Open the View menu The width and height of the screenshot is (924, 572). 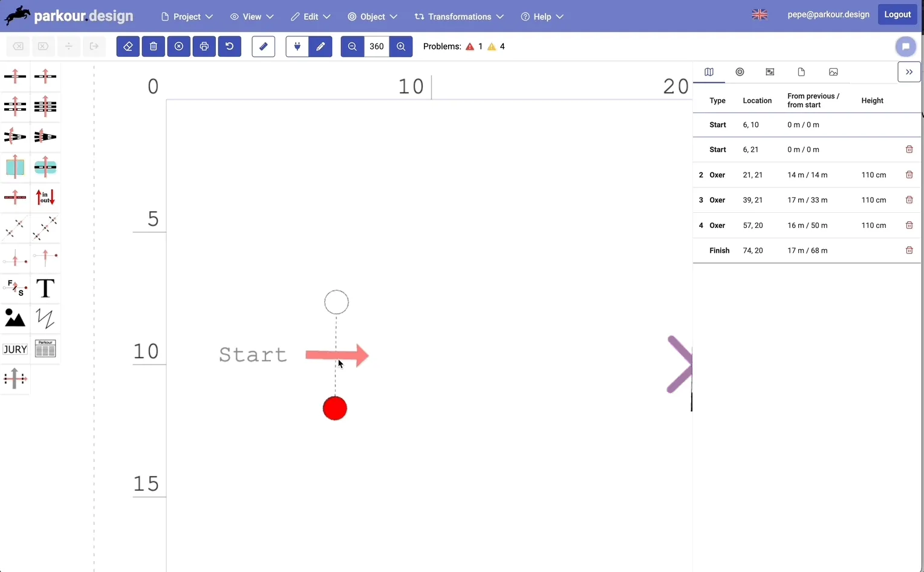(252, 16)
